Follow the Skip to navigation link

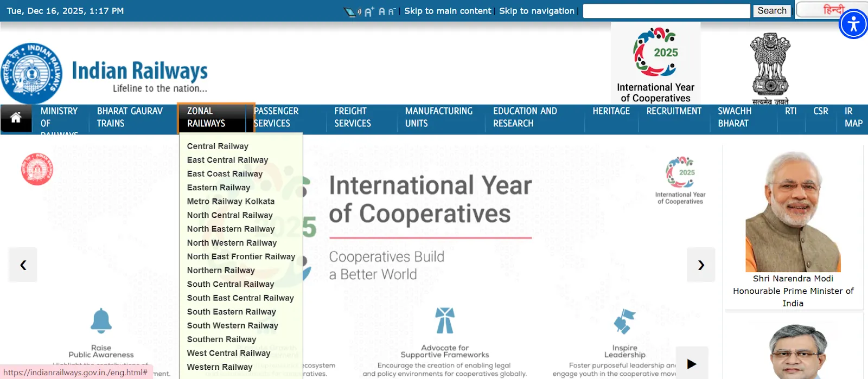click(537, 11)
